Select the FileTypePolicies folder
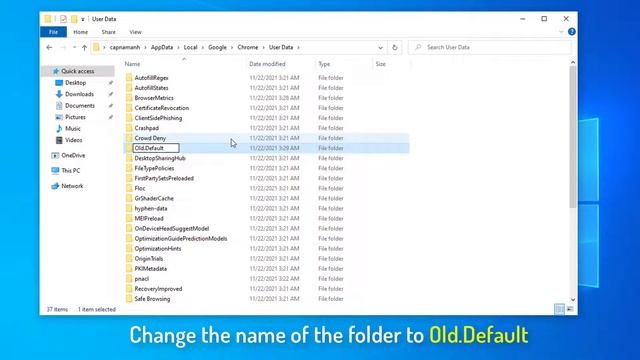The width and height of the screenshot is (640, 360). pos(154,168)
